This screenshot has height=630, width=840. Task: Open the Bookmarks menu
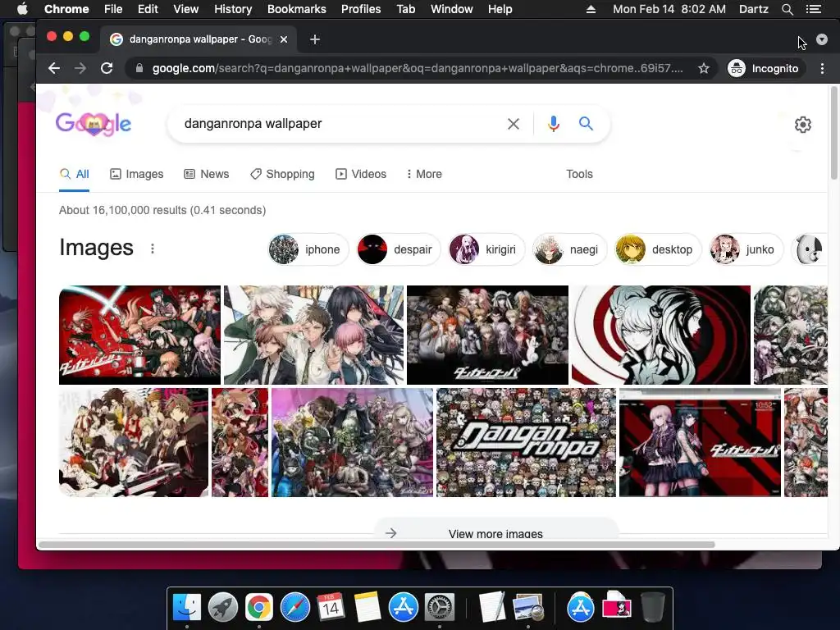pos(296,9)
